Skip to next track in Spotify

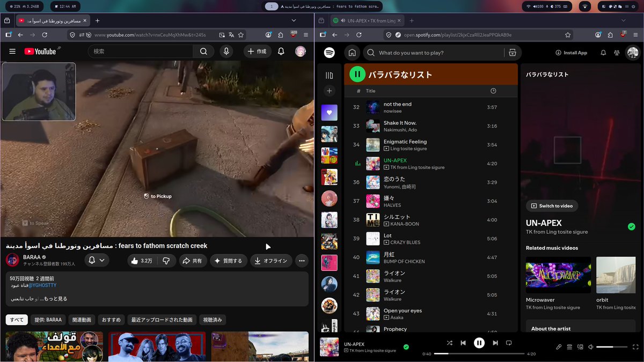tap(495, 343)
